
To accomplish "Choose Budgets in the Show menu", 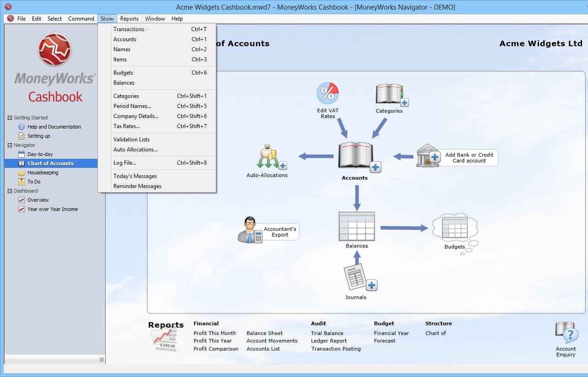I will click(157, 73).
